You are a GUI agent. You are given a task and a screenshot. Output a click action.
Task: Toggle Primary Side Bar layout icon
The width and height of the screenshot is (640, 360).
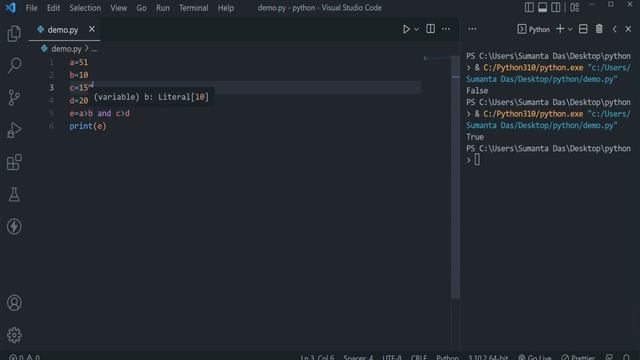tap(529, 7)
